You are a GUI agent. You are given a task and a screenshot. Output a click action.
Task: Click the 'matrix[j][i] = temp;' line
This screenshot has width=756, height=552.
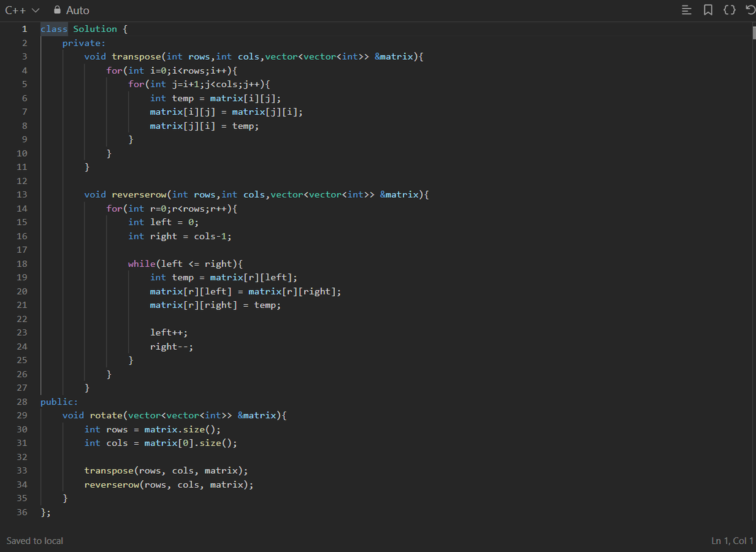[x=204, y=126]
